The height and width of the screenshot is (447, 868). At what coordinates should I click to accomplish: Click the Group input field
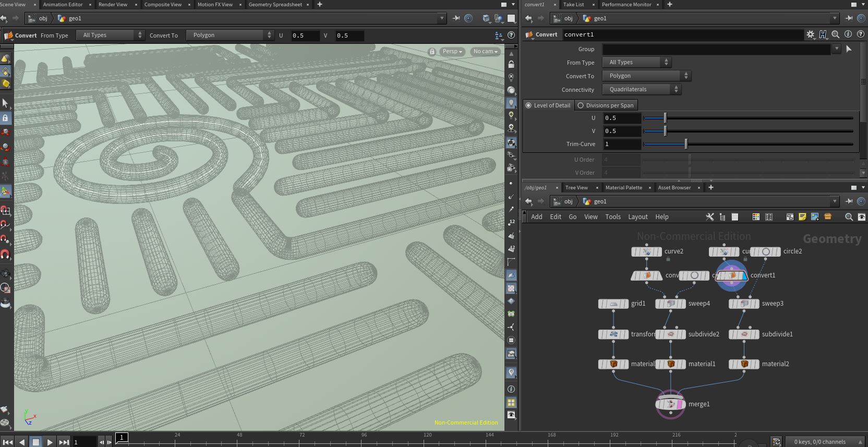tap(717, 49)
